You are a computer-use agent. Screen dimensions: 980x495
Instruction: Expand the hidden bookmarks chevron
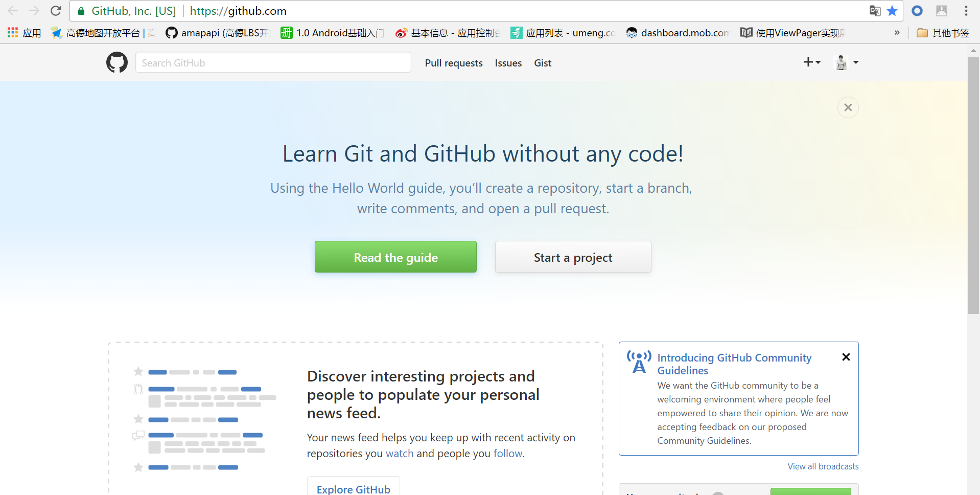tap(897, 33)
